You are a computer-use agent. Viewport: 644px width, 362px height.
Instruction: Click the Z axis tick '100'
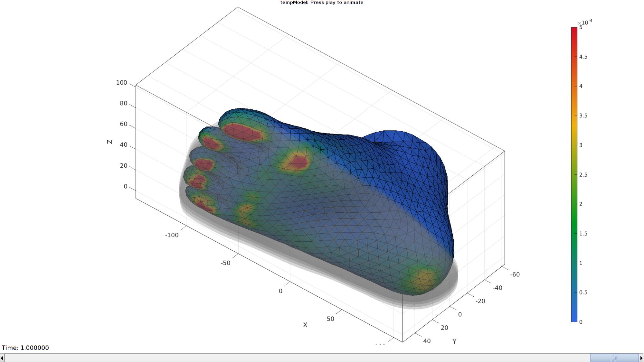pos(121,83)
